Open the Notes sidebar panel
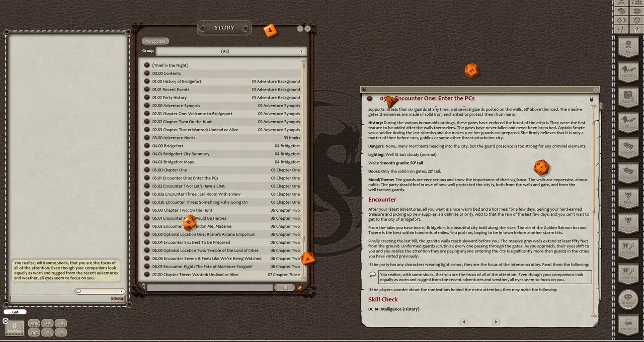 pyautogui.click(x=628, y=72)
